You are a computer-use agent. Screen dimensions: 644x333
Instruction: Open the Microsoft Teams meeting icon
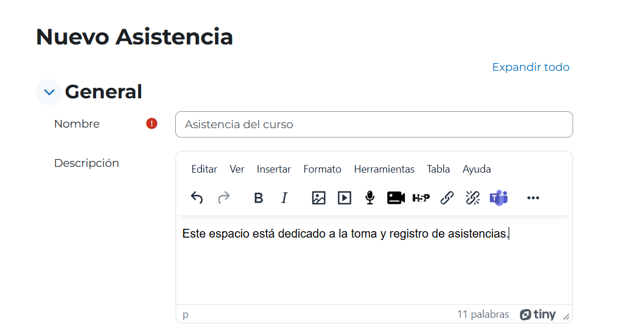point(499,198)
